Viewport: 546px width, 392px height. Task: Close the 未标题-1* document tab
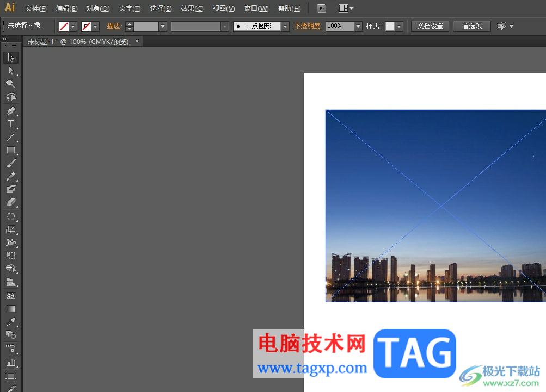[x=137, y=41]
